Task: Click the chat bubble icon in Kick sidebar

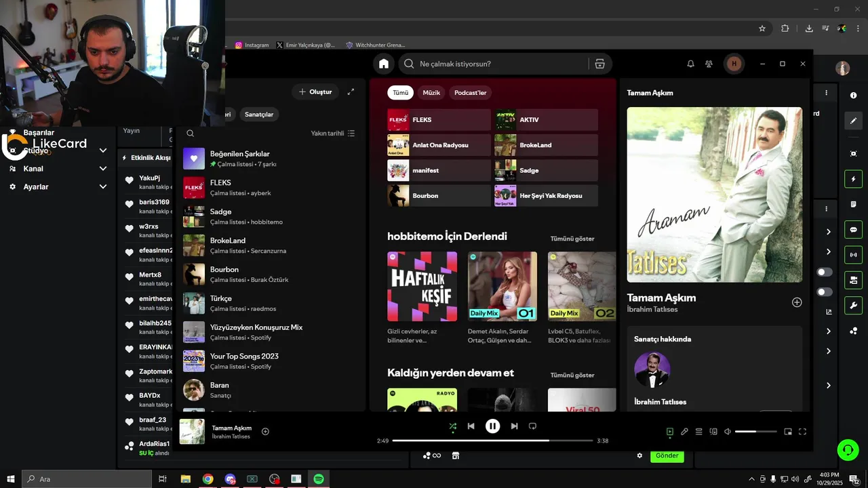Action: [x=854, y=229]
